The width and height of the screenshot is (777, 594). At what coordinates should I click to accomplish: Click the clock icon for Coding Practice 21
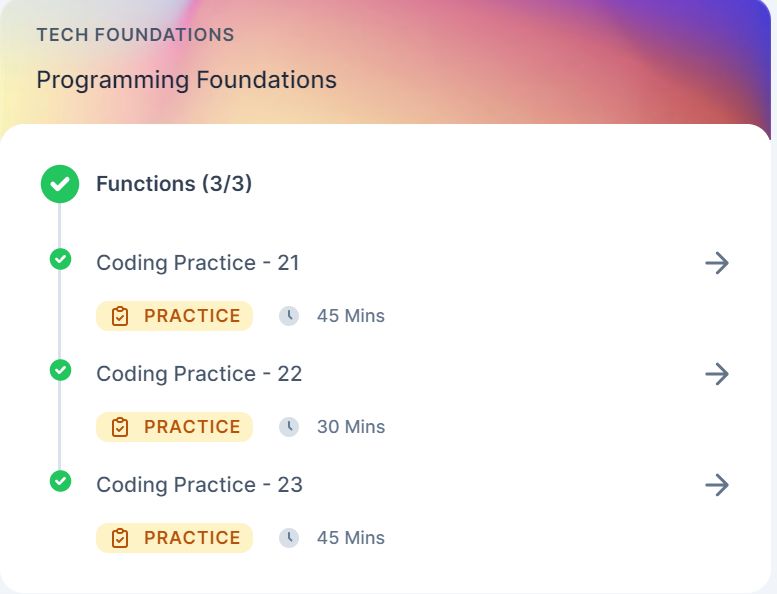point(289,316)
